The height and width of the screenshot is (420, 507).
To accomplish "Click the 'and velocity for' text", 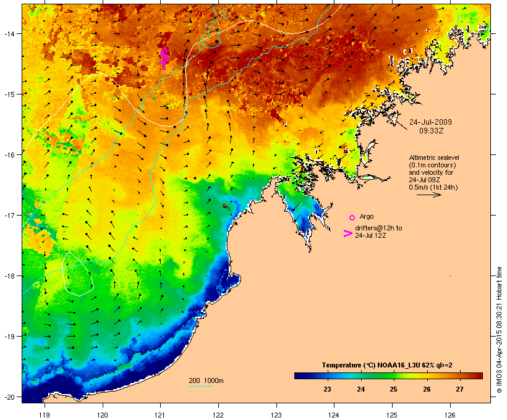I will 431,172.
